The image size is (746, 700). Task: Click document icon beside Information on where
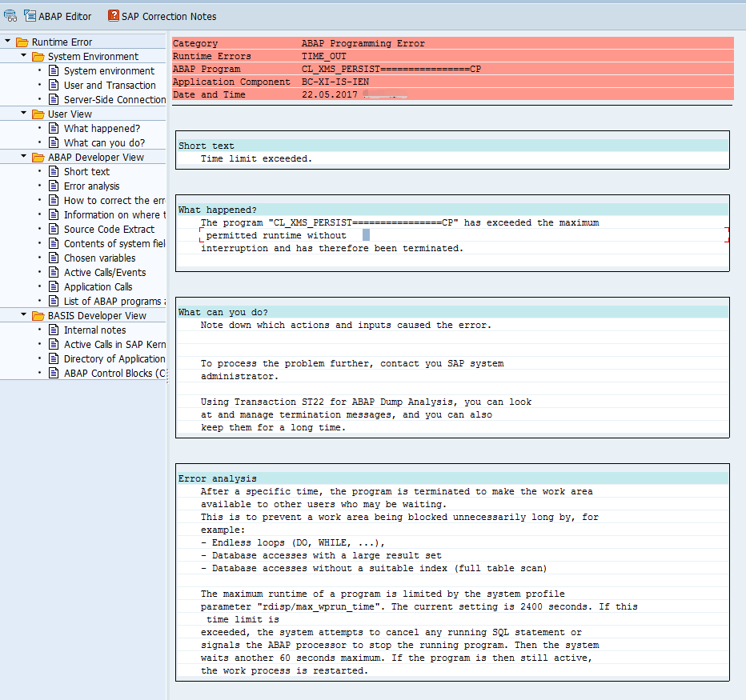(54, 215)
